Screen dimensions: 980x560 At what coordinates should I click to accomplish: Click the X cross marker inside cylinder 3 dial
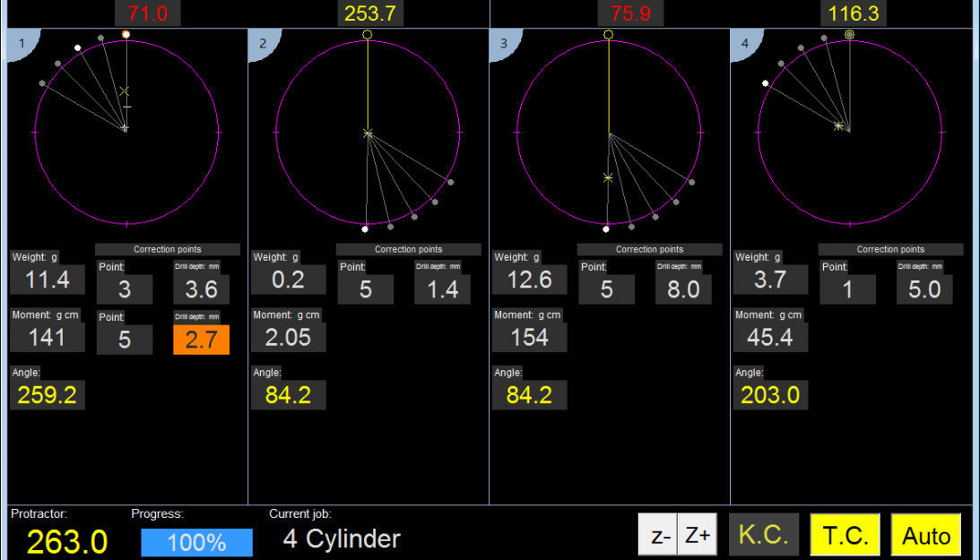point(607,177)
